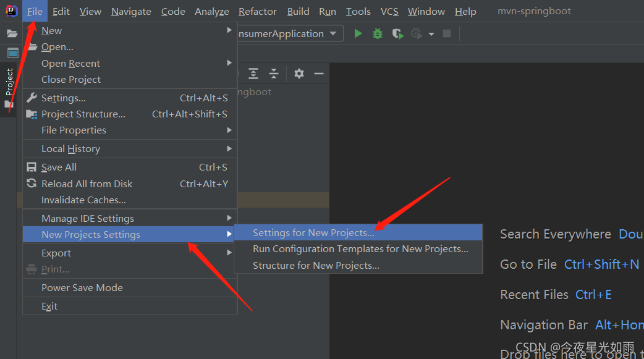Image resolution: width=644 pixels, height=359 pixels.
Task: Select Structure for New Projects...
Action: click(358, 265)
